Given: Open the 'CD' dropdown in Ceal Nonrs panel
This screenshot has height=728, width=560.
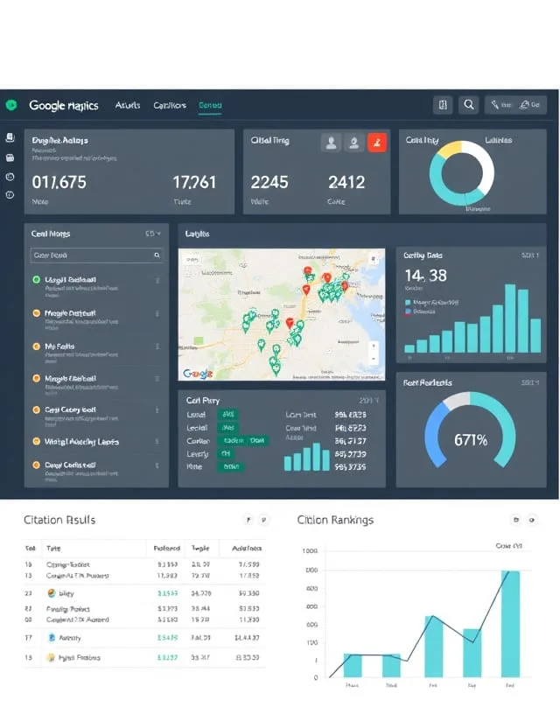Looking at the screenshot, I should (x=153, y=234).
